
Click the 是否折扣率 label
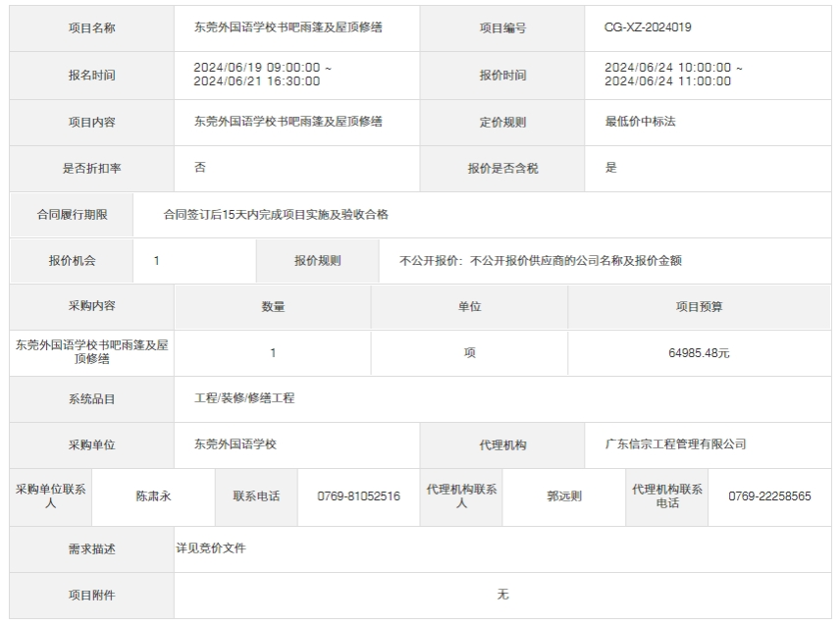tap(91, 168)
